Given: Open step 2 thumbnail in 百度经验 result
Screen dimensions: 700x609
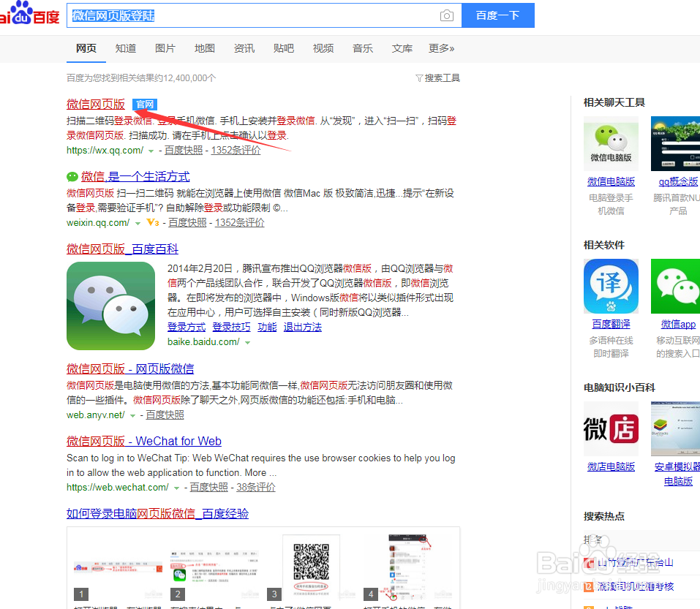Looking at the screenshot, I should click(215, 567).
